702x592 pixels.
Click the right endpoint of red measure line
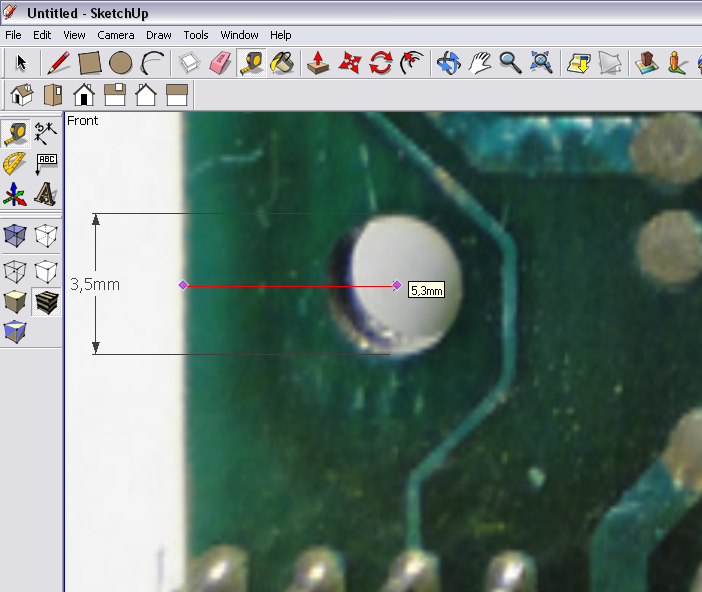tap(397, 285)
